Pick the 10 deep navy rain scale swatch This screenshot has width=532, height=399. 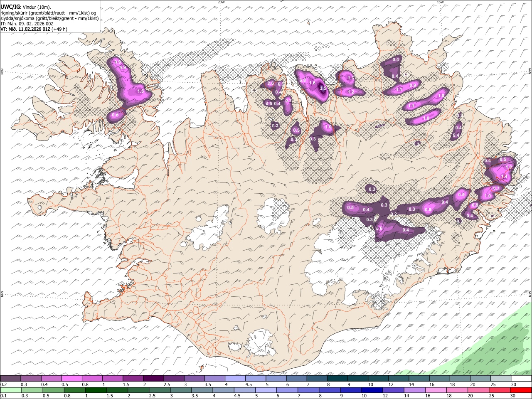(372, 390)
